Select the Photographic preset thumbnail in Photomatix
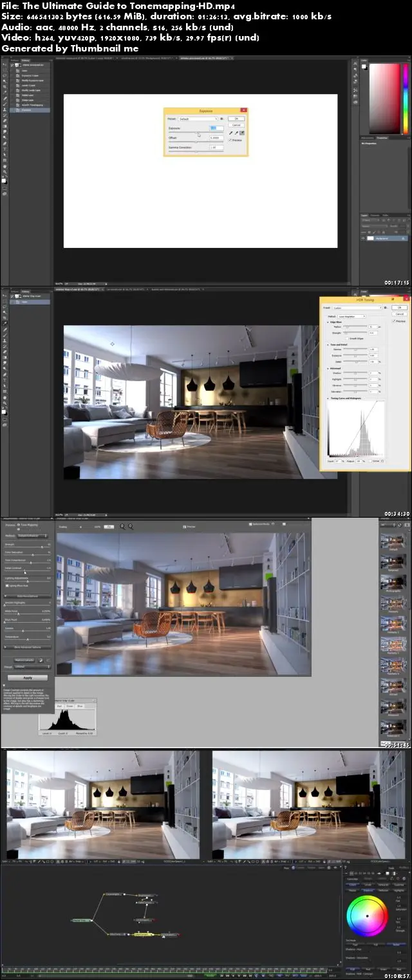This screenshot has height=980, width=412. tap(393, 582)
